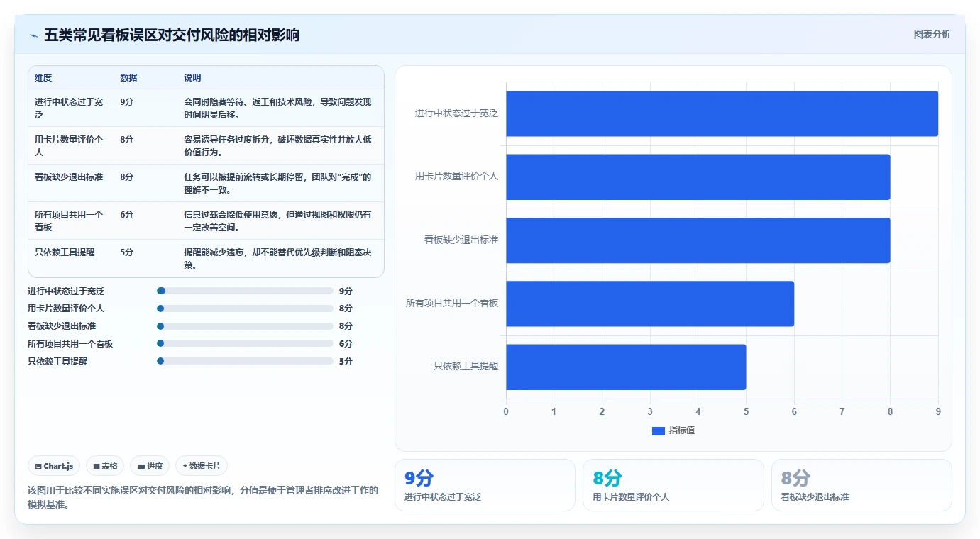The height and width of the screenshot is (539, 980).
Task: Click the 9分 value in the table
Action: (x=127, y=101)
